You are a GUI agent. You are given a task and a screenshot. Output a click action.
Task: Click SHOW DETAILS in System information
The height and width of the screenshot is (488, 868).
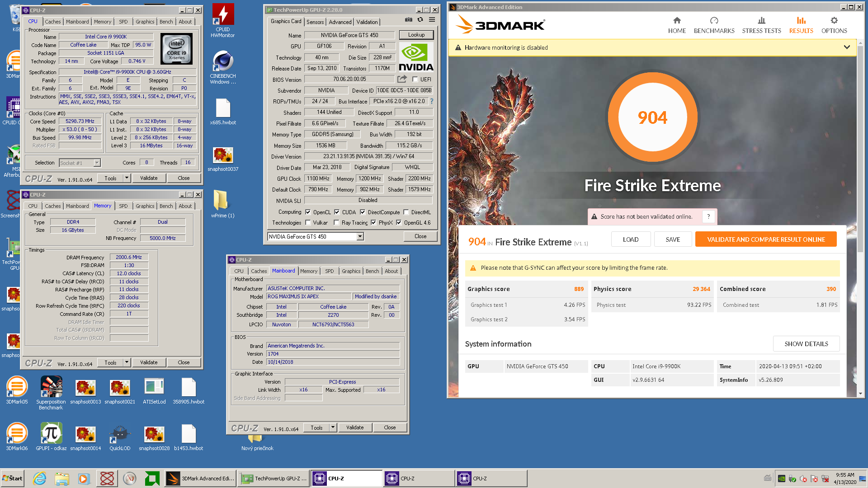point(806,344)
